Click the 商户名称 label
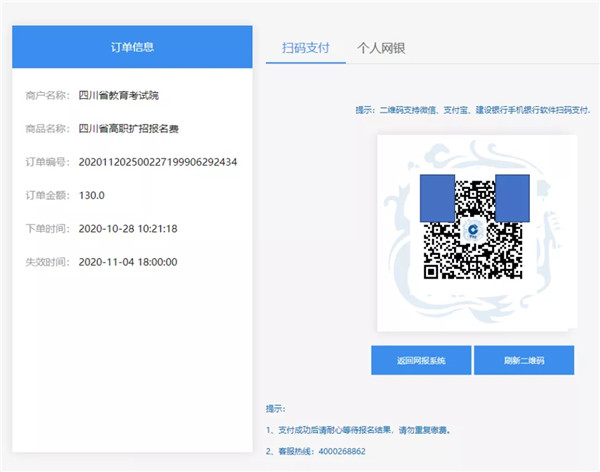The height and width of the screenshot is (472, 600). tap(47, 95)
